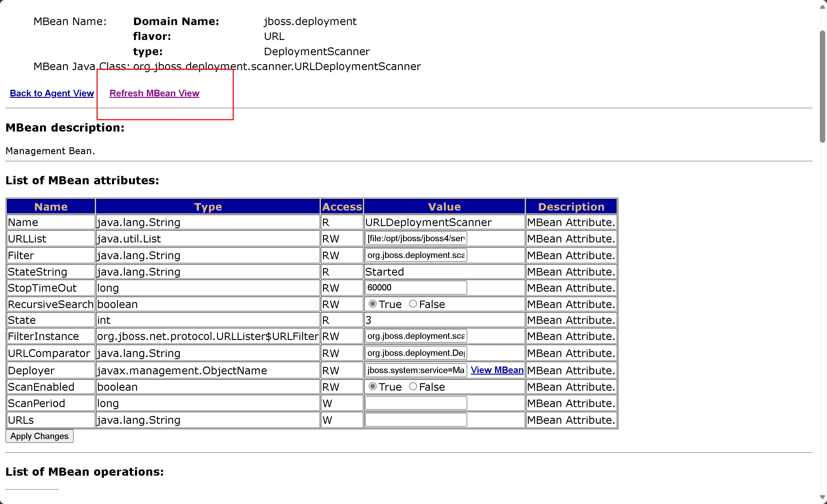
Task: Click the Back to Agent View link
Action: 52,93
